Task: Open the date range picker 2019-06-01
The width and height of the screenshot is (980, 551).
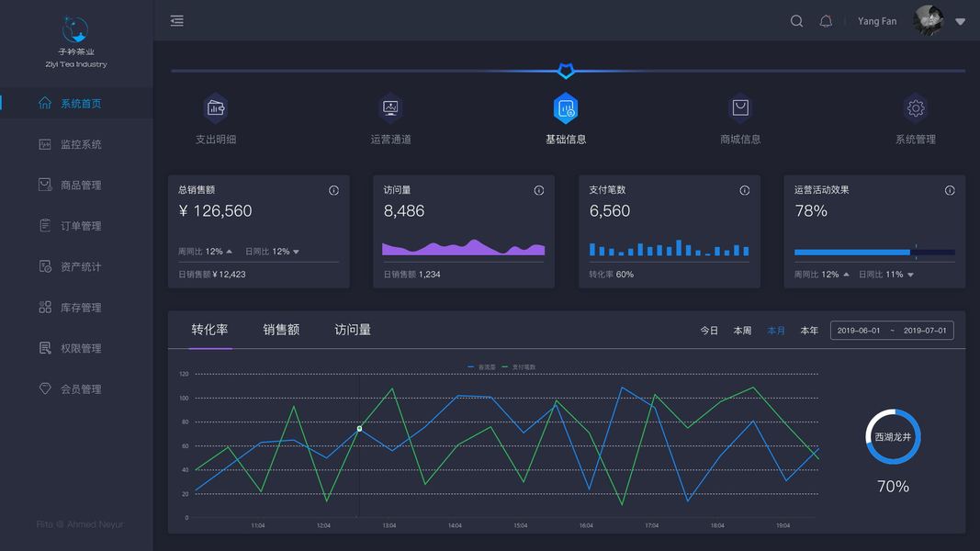Action: [x=892, y=331]
